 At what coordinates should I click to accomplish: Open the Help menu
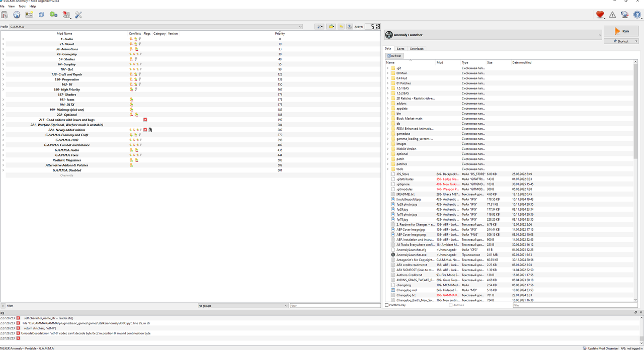pyautogui.click(x=33, y=6)
